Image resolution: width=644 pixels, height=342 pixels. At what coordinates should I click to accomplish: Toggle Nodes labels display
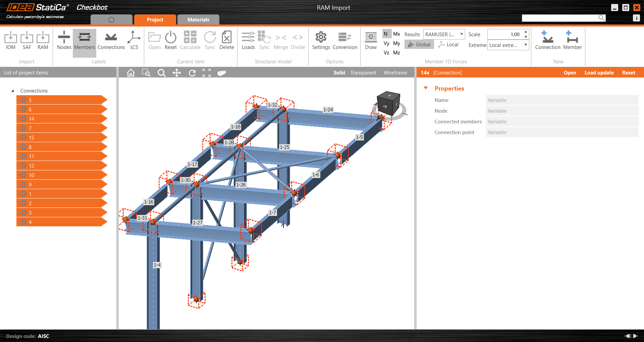pyautogui.click(x=64, y=40)
